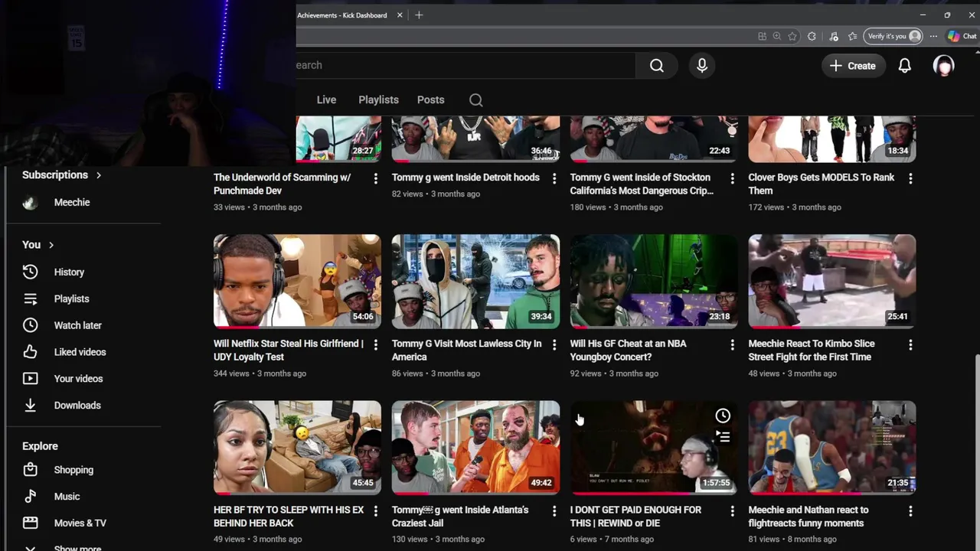980x551 pixels.
Task: Open Will Netflix Star Steal His Girlfriend thumbnail
Action: tap(297, 281)
